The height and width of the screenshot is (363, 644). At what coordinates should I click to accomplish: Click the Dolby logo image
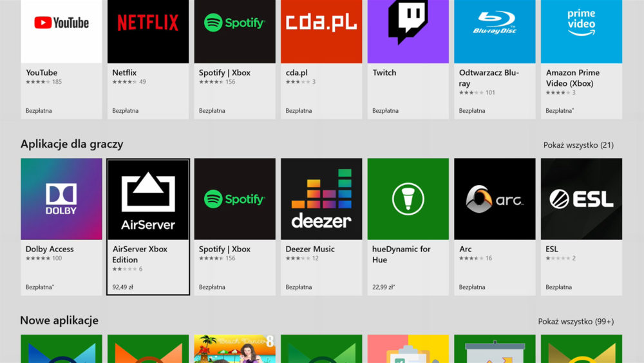click(61, 199)
